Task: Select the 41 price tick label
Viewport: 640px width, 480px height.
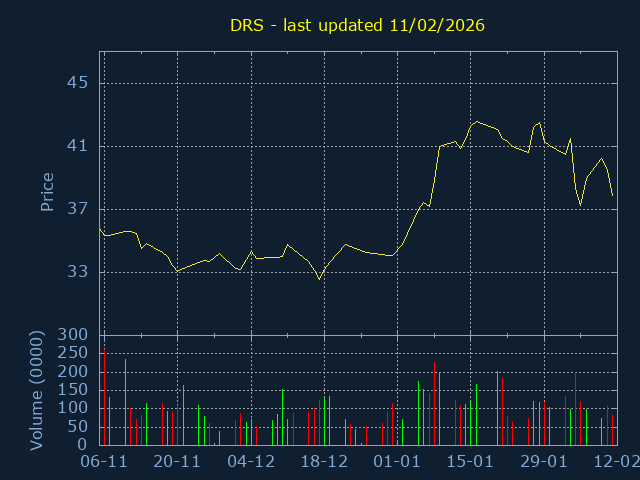Action: click(x=77, y=146)
